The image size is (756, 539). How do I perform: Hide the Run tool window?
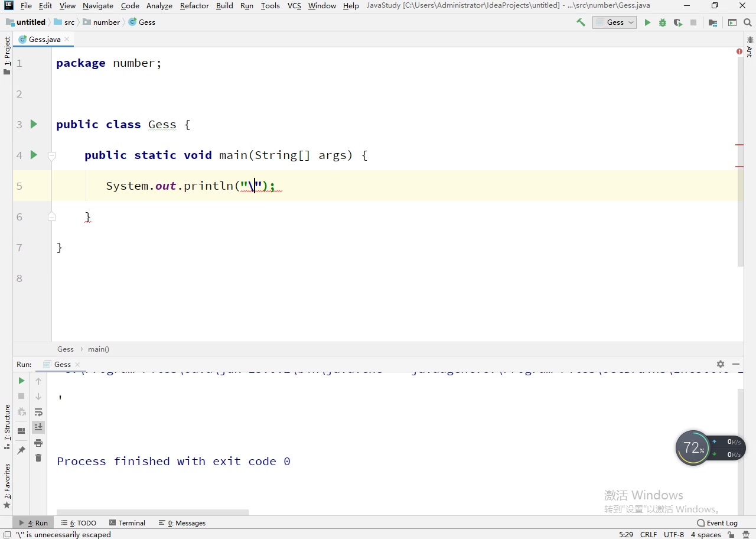coord(736,364)
